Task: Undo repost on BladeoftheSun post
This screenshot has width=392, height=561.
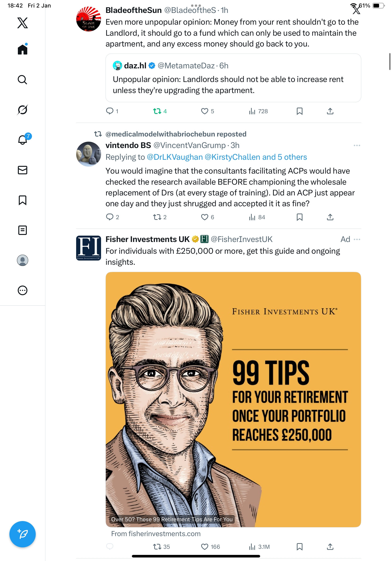Action: (x=160, y=111)
